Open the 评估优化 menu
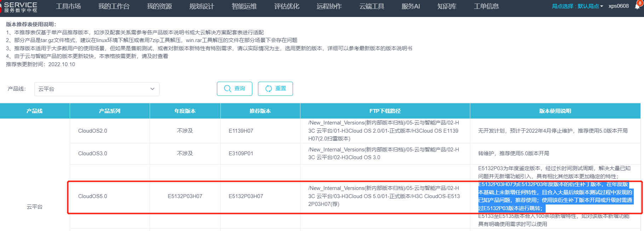 click(287, 6)
